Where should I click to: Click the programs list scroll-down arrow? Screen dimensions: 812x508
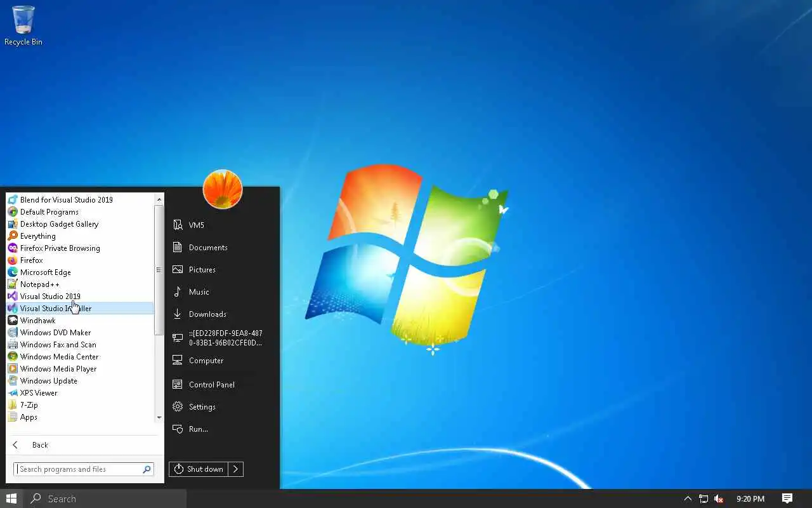click(159, 417)
